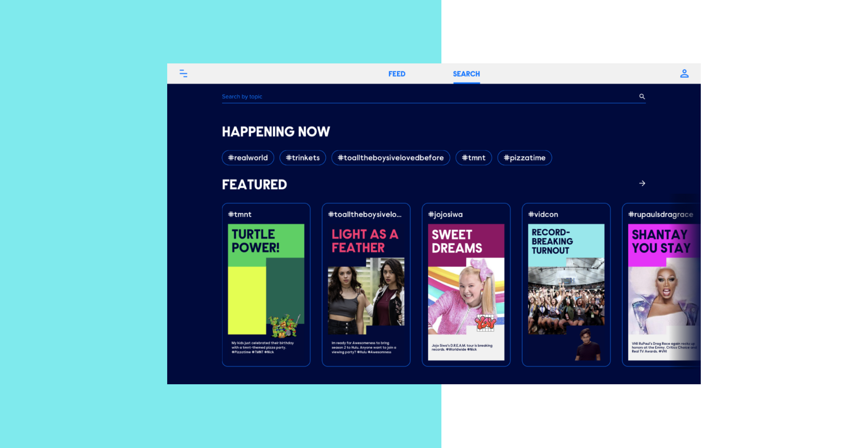
Task: Select the #trinkets tag
Action: click(x=303, y=158)
